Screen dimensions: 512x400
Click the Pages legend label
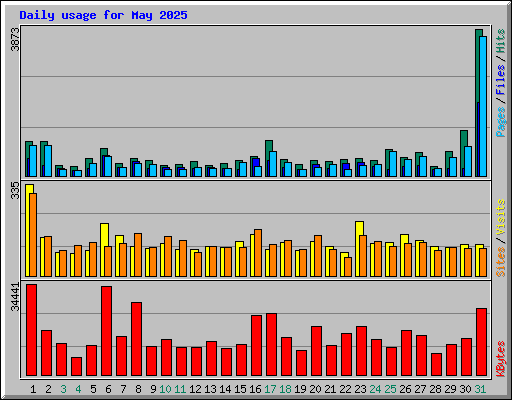click(500, 122)
